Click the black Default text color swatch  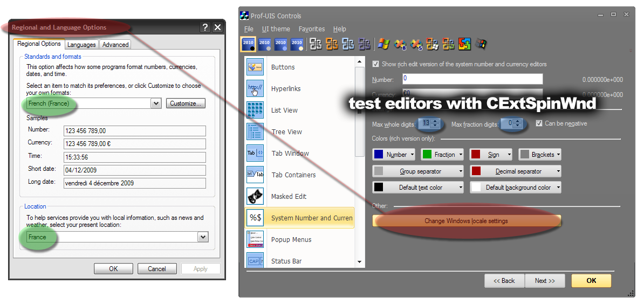(x=379, y=187)
